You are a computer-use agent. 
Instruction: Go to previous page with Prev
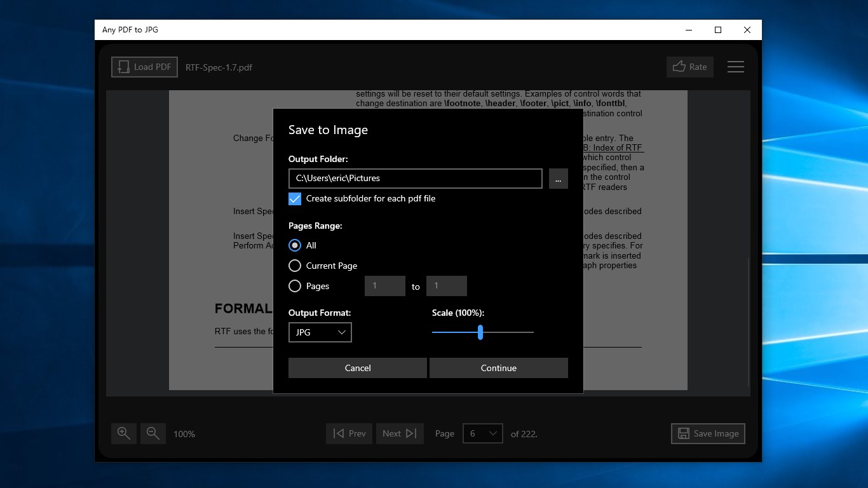(x=349, y=433)
